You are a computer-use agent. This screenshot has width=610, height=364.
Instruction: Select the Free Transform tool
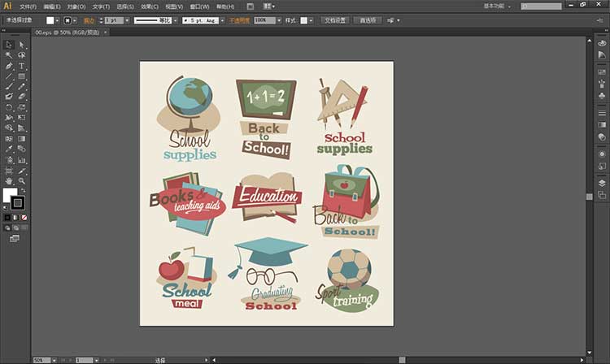(21, 118)
